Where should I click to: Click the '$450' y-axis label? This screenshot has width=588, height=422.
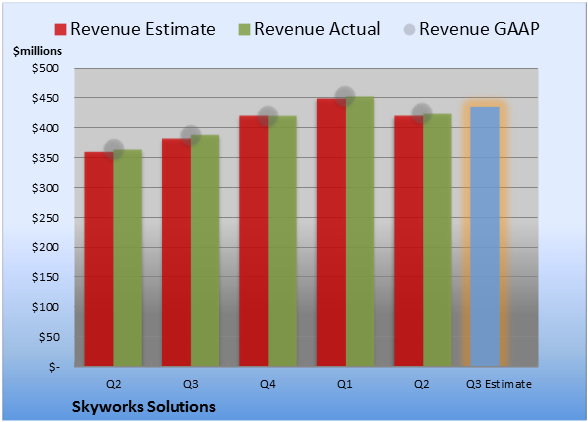coord(45,98)
